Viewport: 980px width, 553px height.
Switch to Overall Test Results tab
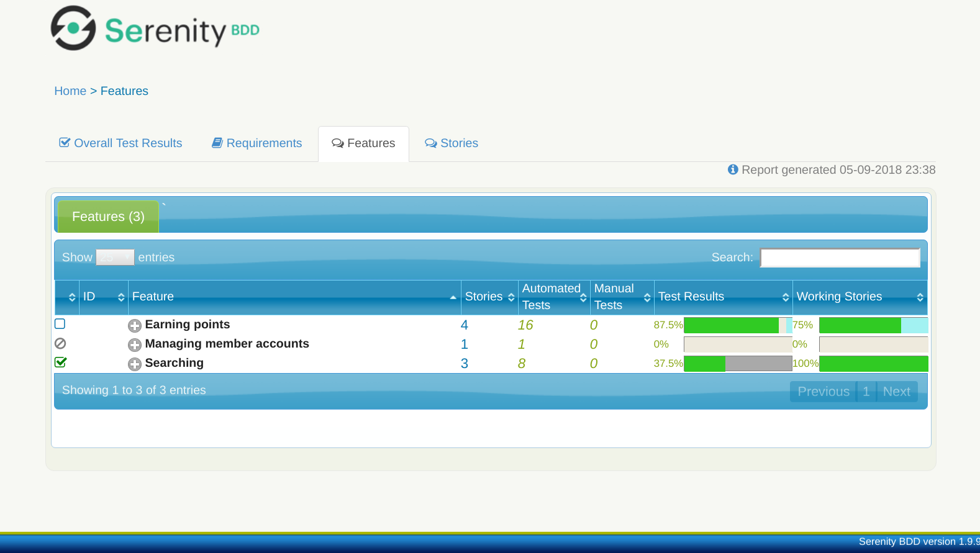[120, 143]
